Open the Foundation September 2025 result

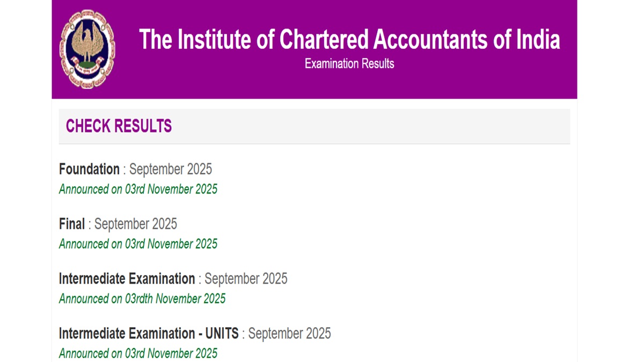coord(89,169)
